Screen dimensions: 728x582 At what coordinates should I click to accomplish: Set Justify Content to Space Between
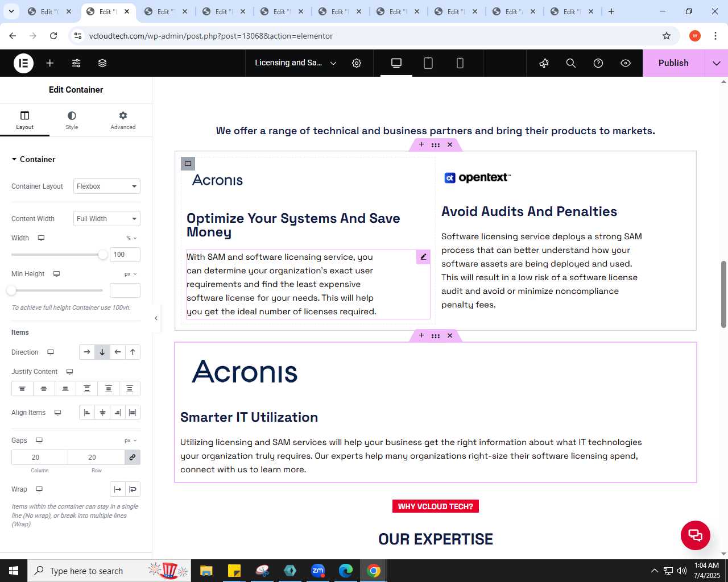pos(87,389)
